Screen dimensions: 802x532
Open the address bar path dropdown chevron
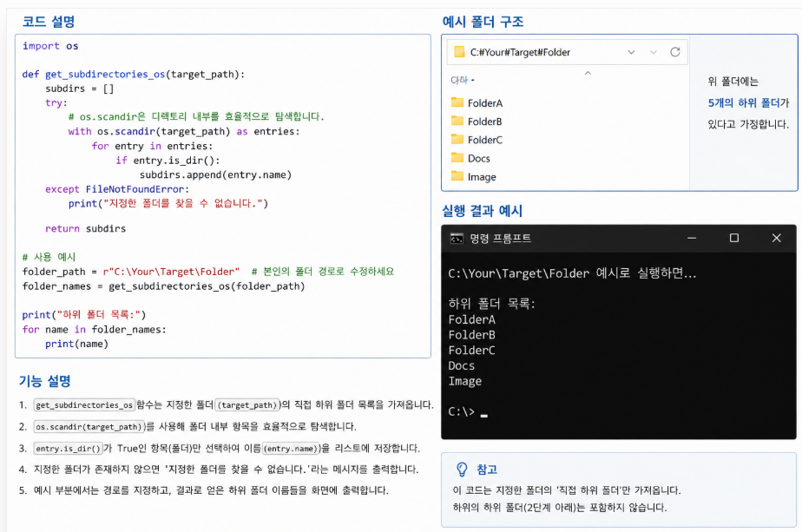pos(631,52)
